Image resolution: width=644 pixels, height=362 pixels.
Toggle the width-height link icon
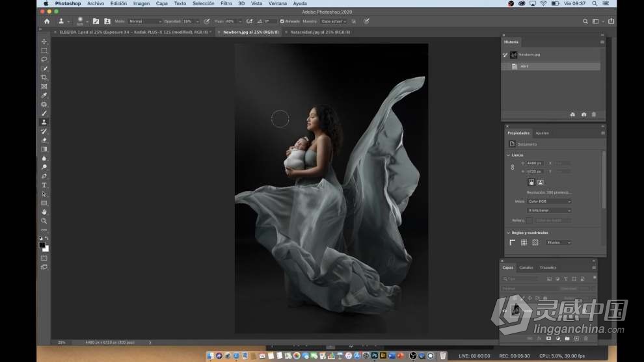(513, 167)
